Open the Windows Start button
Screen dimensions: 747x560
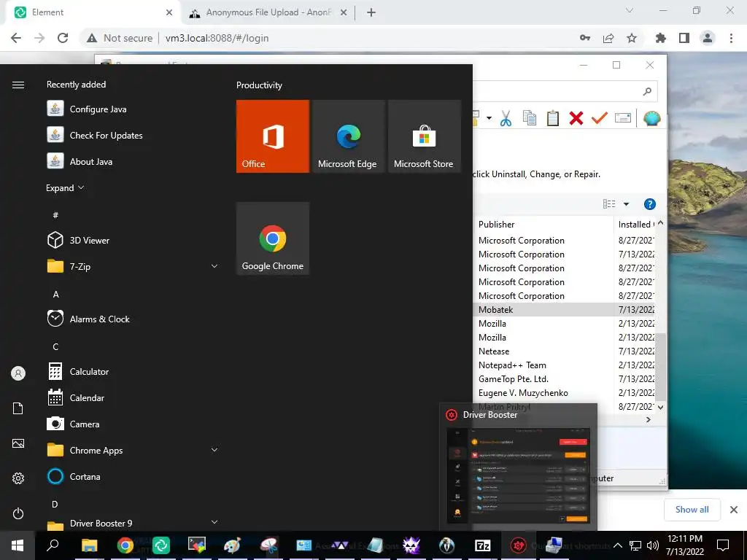[18, 545]
